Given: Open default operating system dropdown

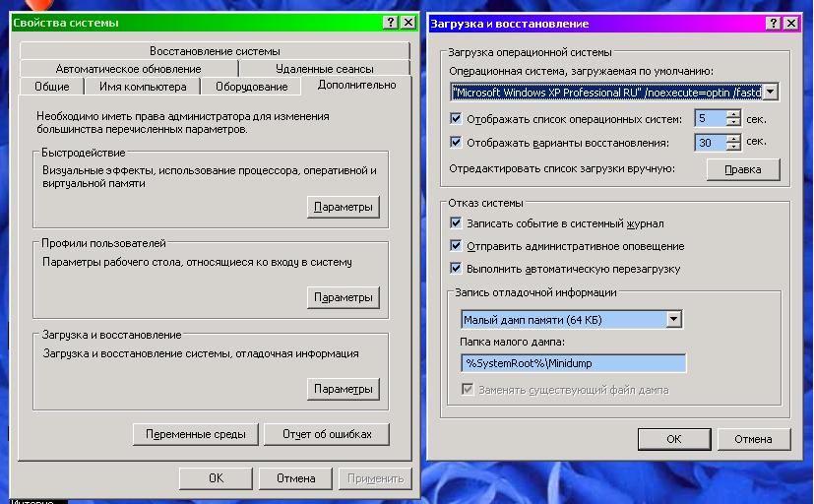Looking at the screenshot, I should click(x=771, y=92).
